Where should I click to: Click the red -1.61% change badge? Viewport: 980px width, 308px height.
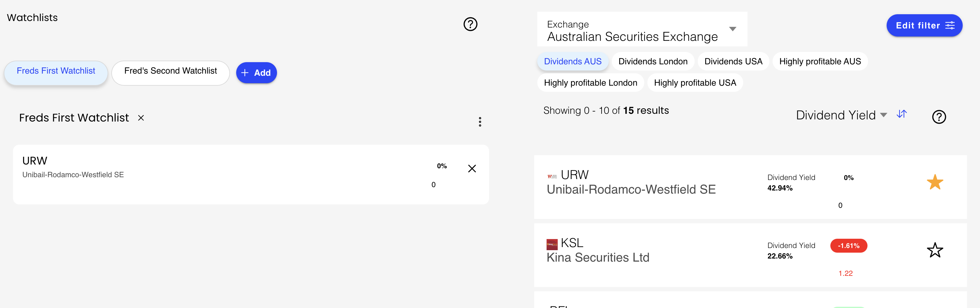click(848, 246)
